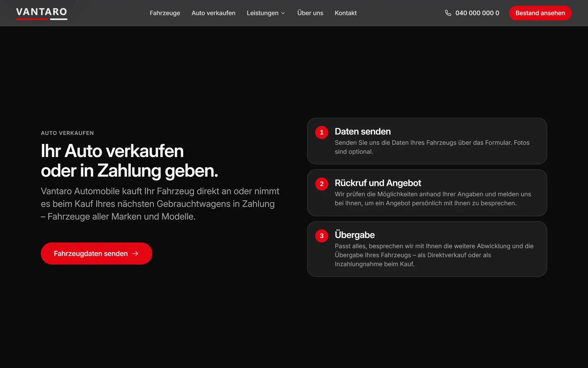Open the Fahrzeuge menu item
This screenshot has width=588, height=368.
tap(165, 13)
